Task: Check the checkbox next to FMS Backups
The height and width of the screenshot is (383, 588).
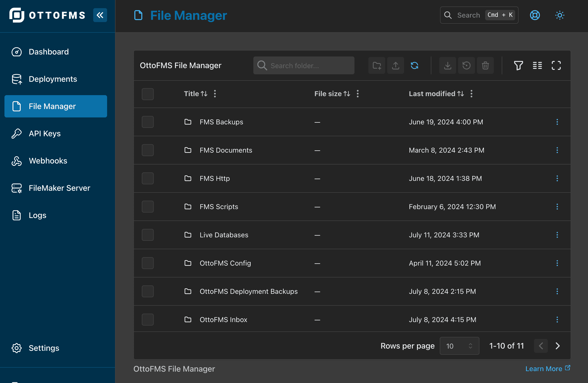Action: 147,122
